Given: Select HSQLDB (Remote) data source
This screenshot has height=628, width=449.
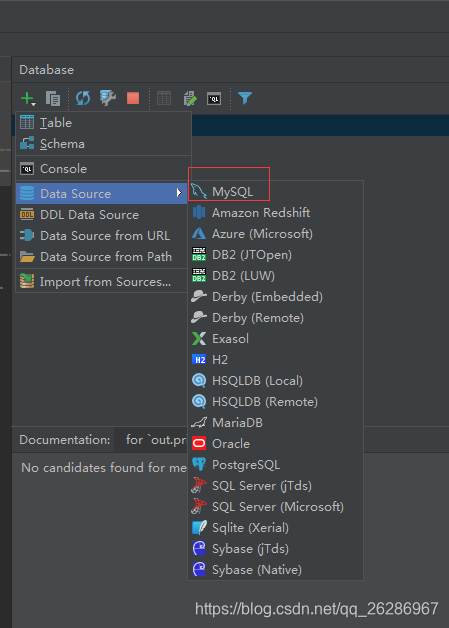Looking at the screenshot, I should (x=276, y=402).
